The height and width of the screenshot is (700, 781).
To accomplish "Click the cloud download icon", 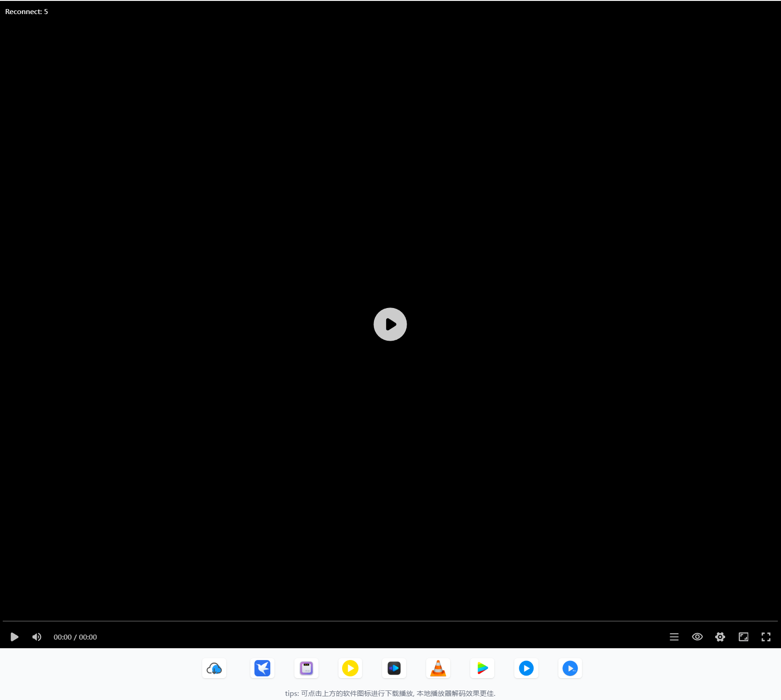I will 214,668.
